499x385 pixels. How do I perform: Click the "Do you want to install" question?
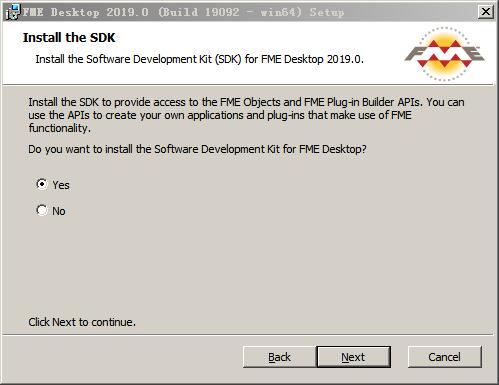coord(197,149)
